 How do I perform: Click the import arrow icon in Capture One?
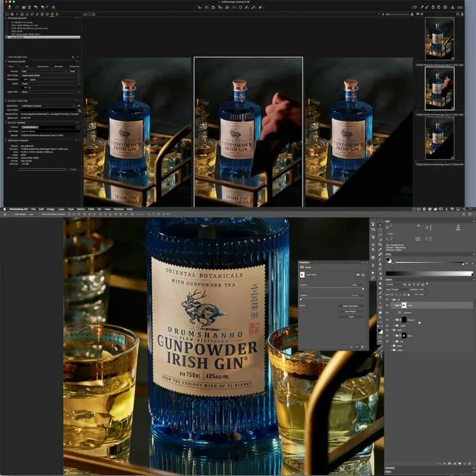(10, 7)
